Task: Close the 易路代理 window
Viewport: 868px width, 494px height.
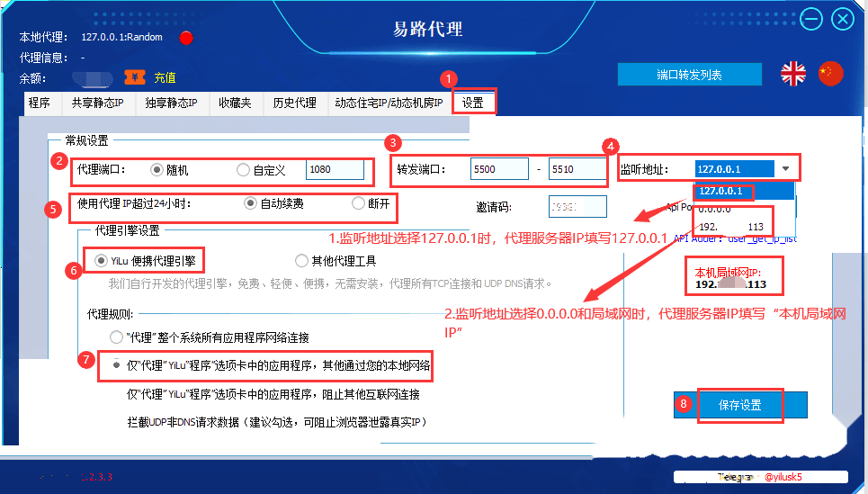Action: tap(843, 20)
